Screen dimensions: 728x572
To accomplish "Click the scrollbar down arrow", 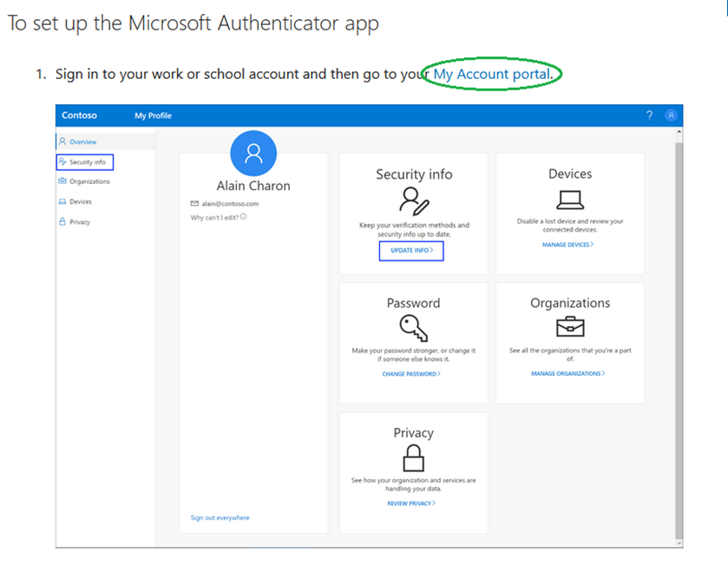I will tap(679, 543).
